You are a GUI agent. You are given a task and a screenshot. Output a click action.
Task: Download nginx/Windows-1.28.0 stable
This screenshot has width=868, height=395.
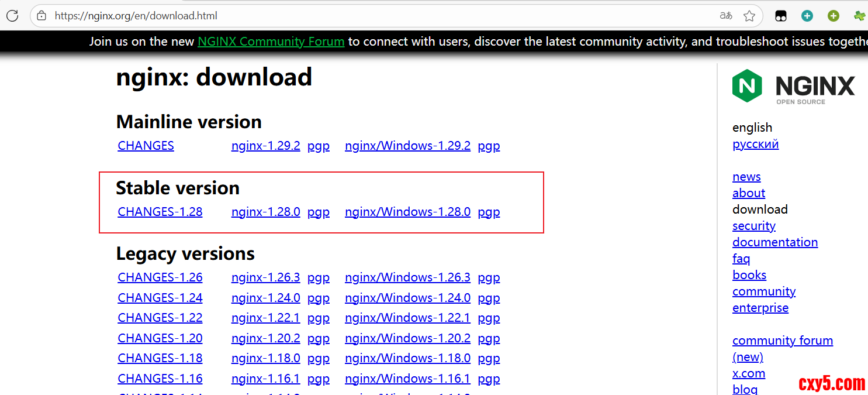pos(408,212)
